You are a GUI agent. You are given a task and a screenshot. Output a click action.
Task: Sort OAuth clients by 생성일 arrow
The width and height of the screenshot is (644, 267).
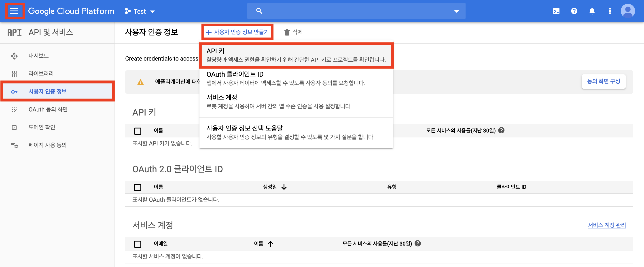284,187
